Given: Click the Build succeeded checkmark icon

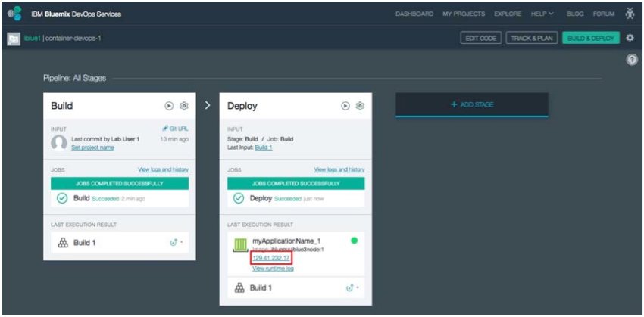Looking at the screenshot, I should tap(62, 198).
